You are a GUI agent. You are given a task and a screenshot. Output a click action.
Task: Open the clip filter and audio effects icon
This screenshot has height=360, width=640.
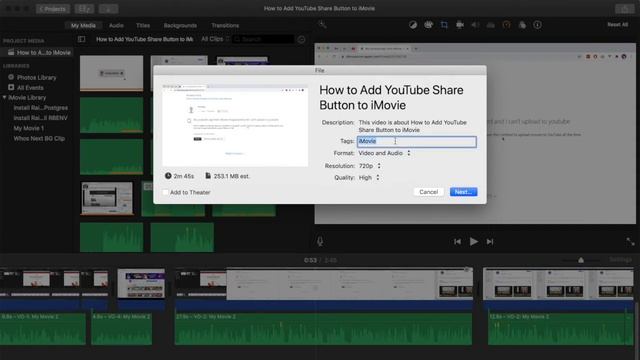tap(522, 25)
